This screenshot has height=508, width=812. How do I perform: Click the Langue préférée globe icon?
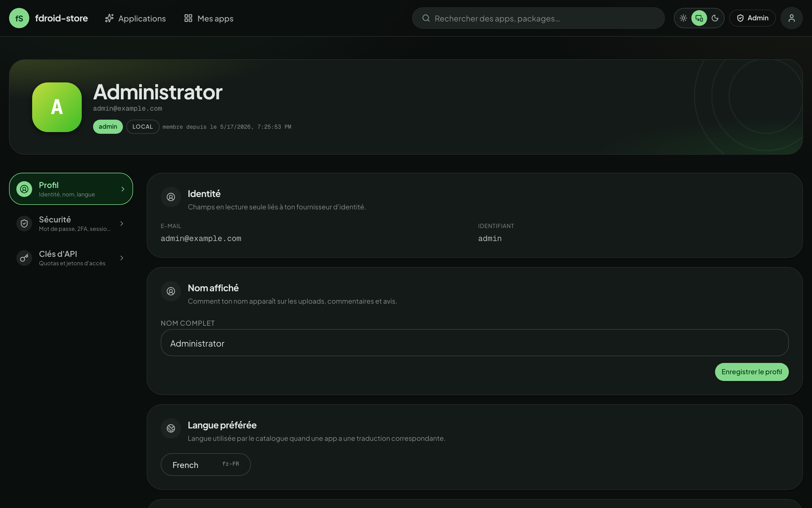coord(171,428)
